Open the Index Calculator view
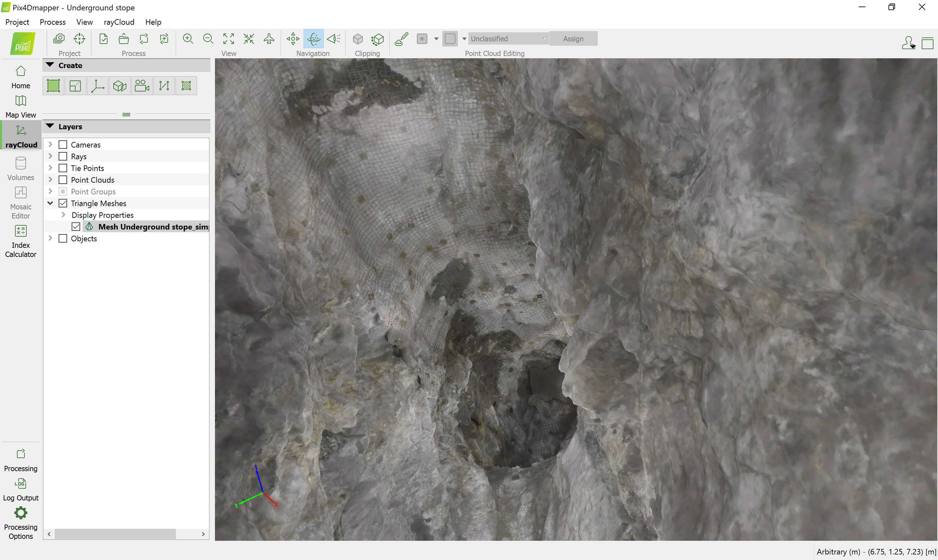The height and width of the screenshot is (560, 938). [21, 241]
